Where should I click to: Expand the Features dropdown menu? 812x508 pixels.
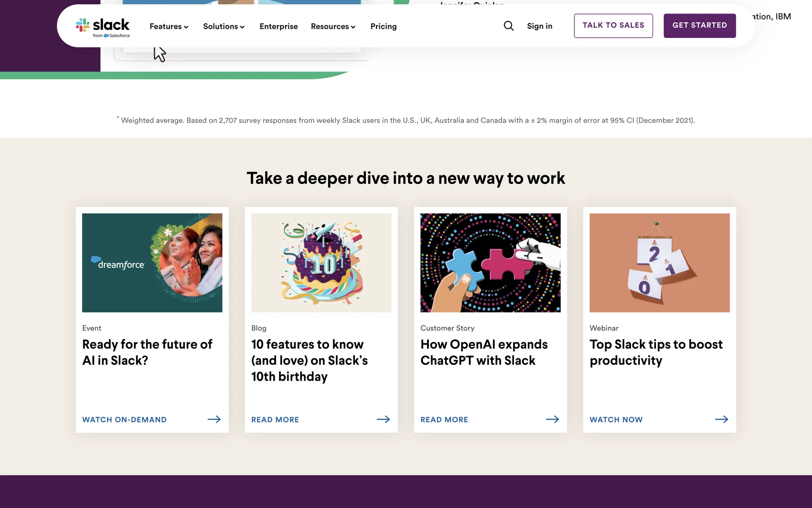click(x=169, y=26)
